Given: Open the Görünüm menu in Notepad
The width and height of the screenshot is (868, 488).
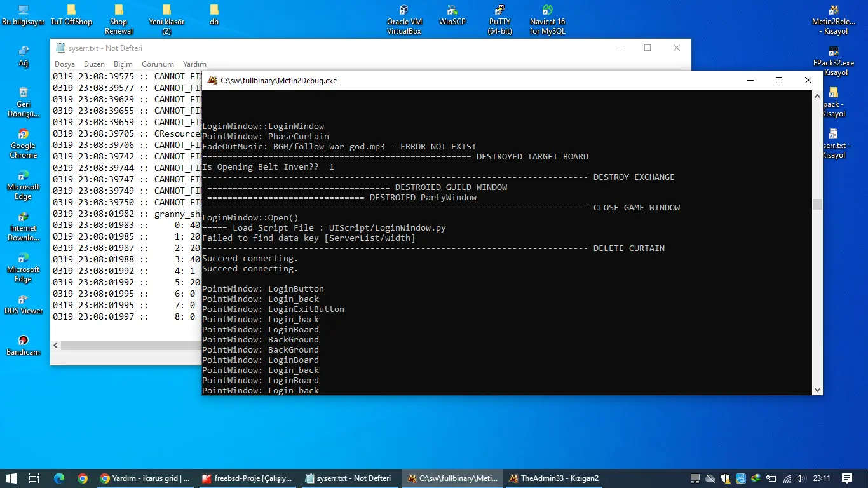Looking at the screenshot, I should 158,64.
